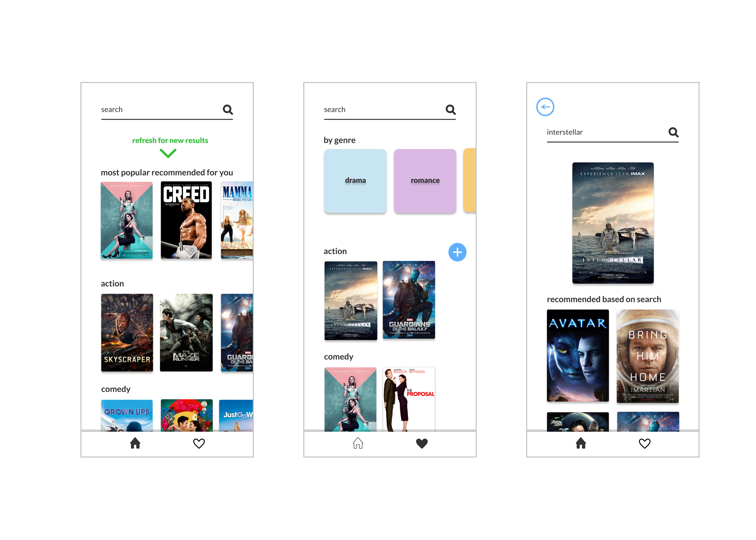The height and width of the screenshot is (540, 756).
Task: Open A Simple Favor poster on middle screen comedy
Action: click(350, 399)
